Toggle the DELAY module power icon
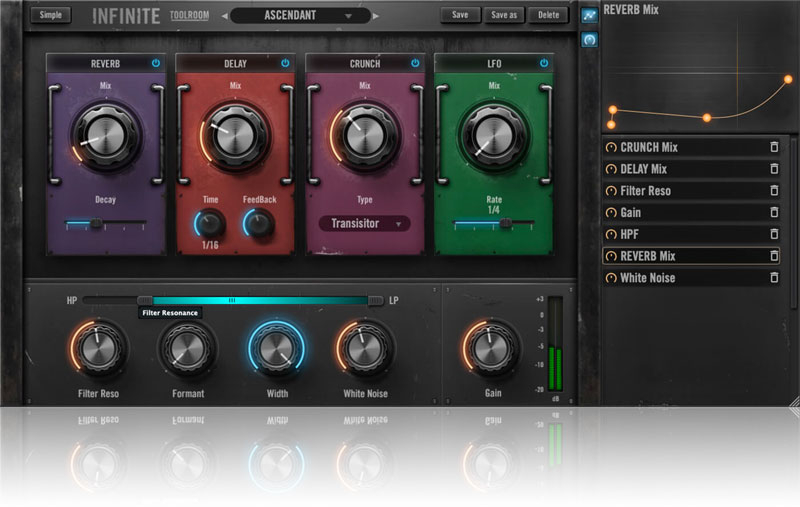Image resolution: width=800 pixels, height=507 pixels. (285, 63)
